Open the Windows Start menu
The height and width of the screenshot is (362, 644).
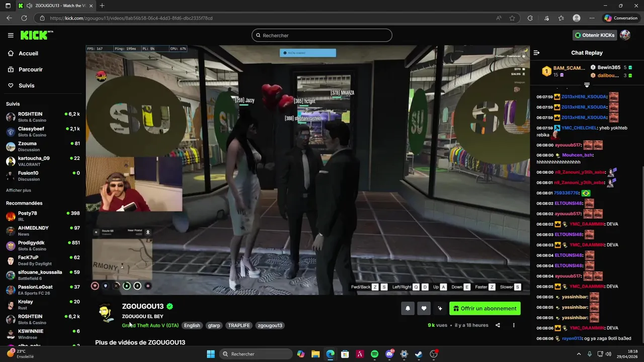coord(211,354)
